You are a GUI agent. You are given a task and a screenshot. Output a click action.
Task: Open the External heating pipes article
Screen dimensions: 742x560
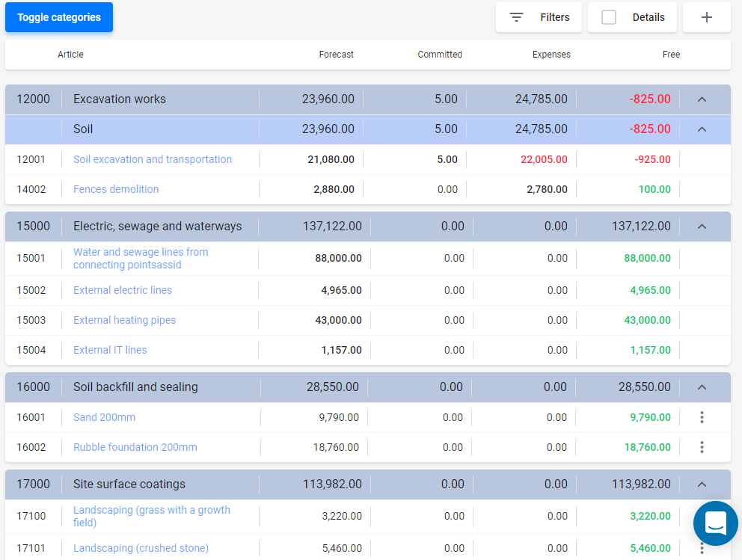point(124,320)
